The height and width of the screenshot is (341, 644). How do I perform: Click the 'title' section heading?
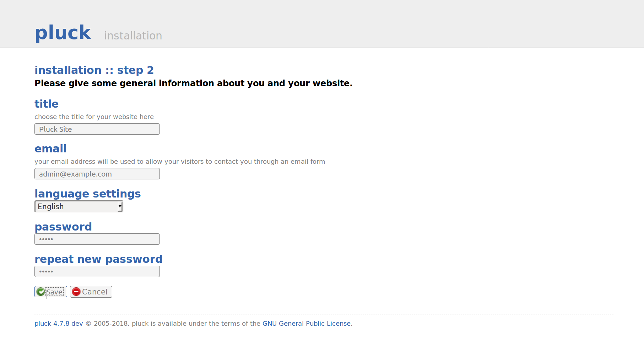tap(47, 104)
